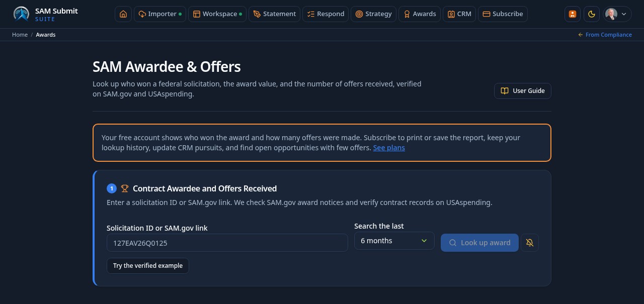The width and height of the screenshot is (644, 304).
Task: Open the Importer menu item
Action: point(160,14)
